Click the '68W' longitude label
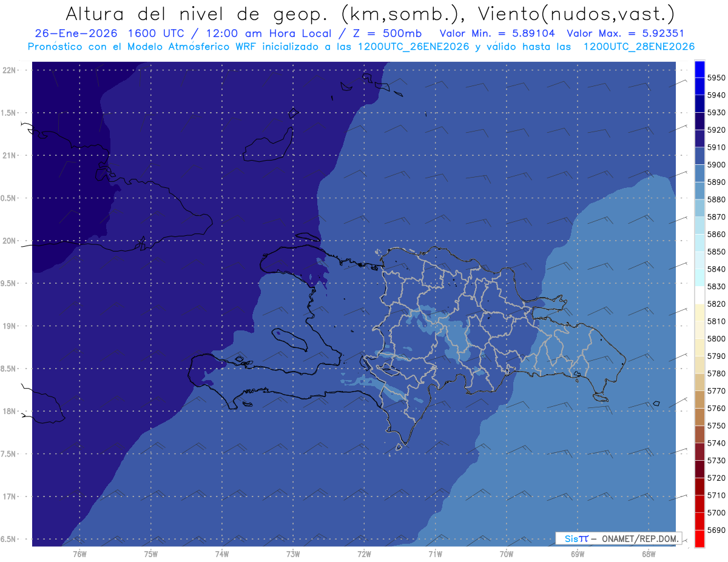The width and height of the screenshot is (728, 562). (x=649, y=554)
